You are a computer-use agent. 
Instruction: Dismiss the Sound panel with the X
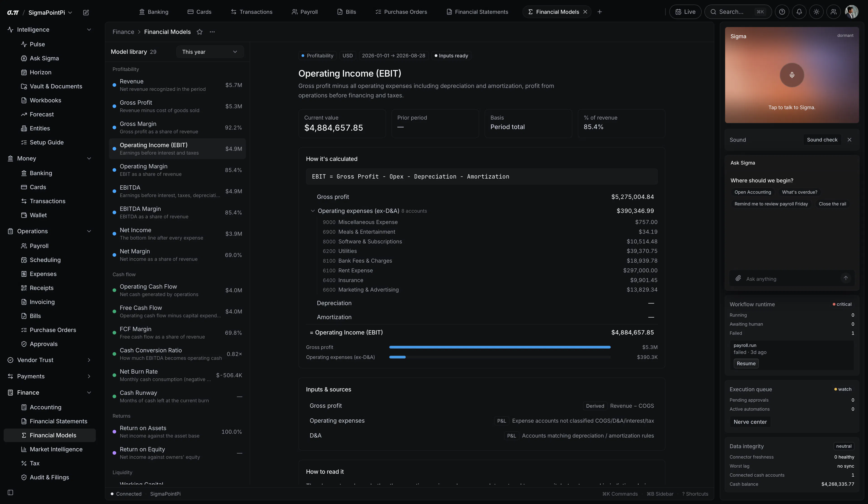pos(849,139)
